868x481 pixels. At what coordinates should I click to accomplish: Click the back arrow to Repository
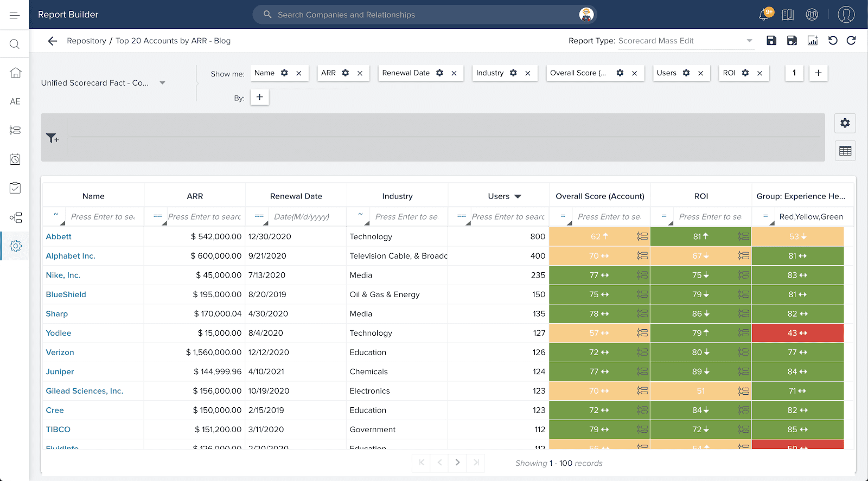click(x=53, y=41)
